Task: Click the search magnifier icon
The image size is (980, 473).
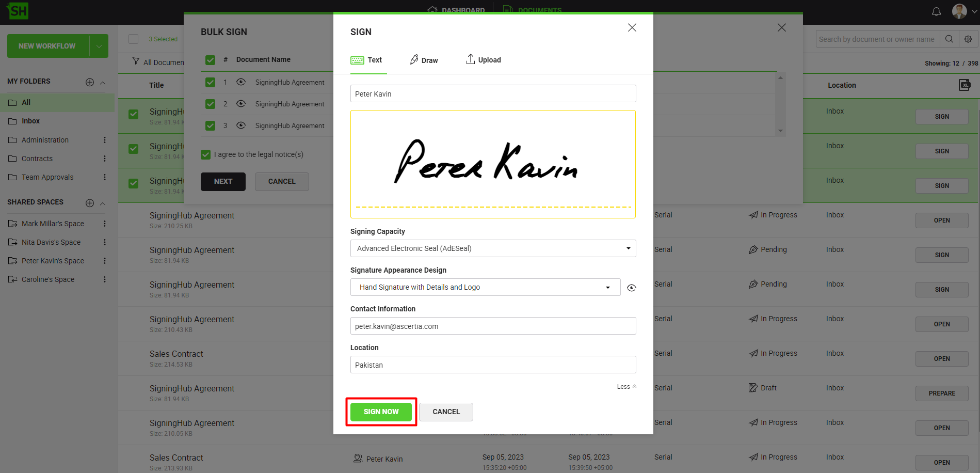Action: [x=949, y=39]
